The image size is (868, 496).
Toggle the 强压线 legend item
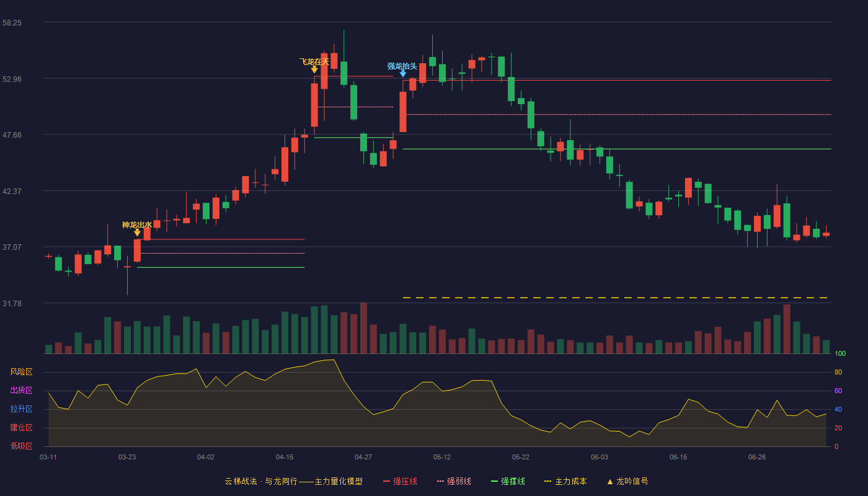click(x=400, y=481)
